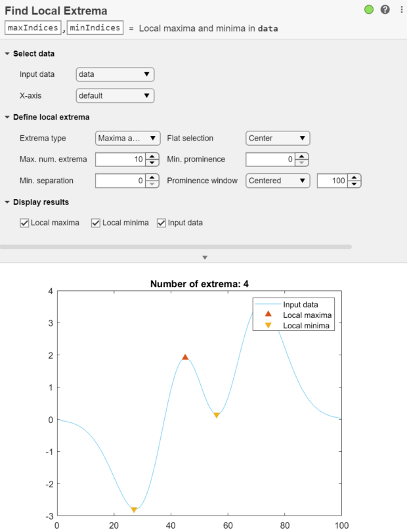
Task: Toggle the Input data checkbox off
Action: (161, 223)
